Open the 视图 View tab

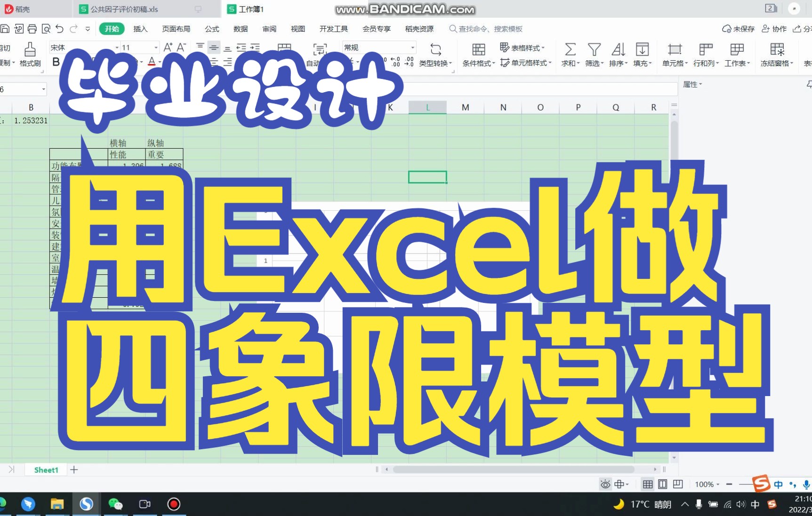pos(298,29)
